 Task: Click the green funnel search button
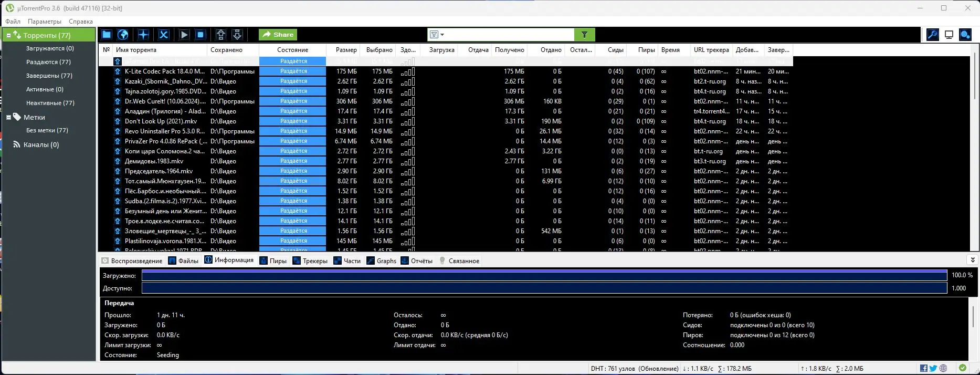[x=584, y=35]
